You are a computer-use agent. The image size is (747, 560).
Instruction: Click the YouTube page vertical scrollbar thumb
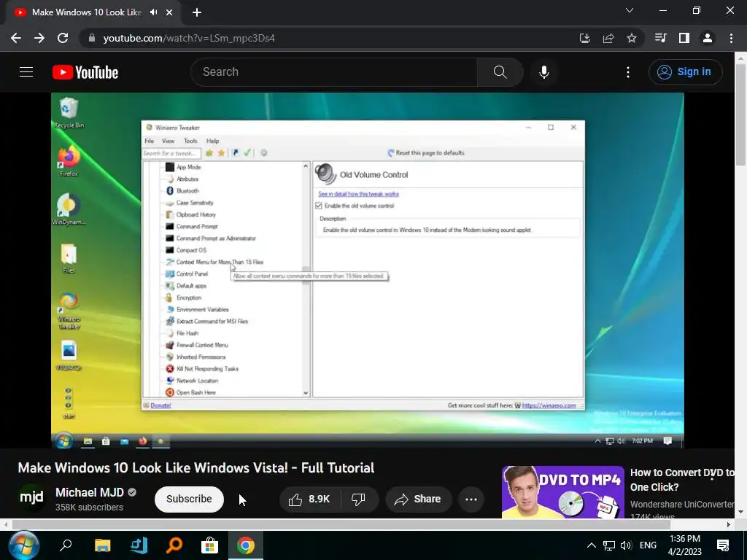coord(741,113)
